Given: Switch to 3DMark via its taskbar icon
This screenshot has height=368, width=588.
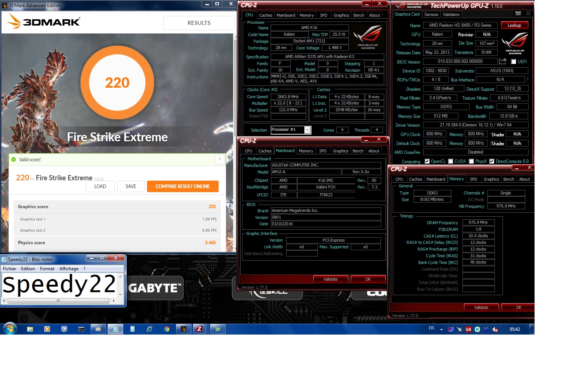Looking at the screenshot, I should (x=184, y=329).
